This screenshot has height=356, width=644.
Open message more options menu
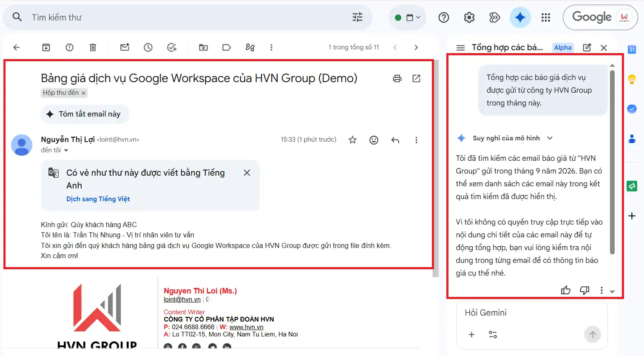coord(416,140)
